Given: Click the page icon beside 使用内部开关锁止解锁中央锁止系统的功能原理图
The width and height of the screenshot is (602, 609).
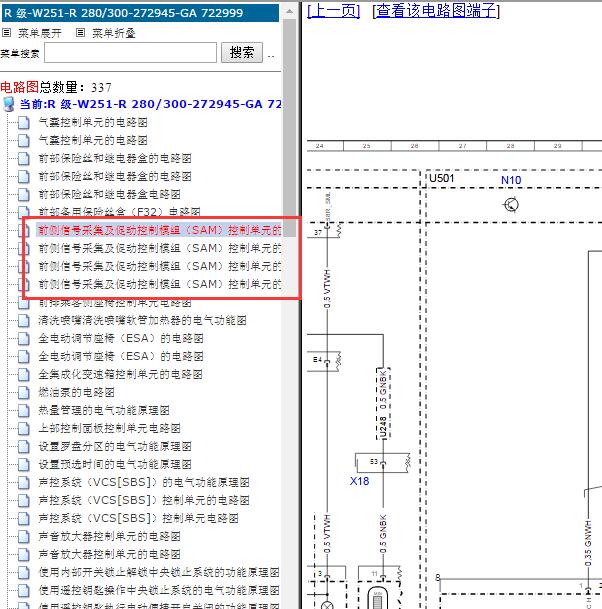Looking at the screenshot, I should click(24, 572).
